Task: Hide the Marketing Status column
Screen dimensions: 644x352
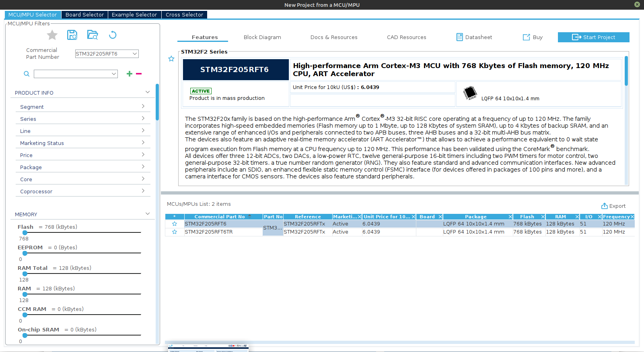Action: (360, 217)
